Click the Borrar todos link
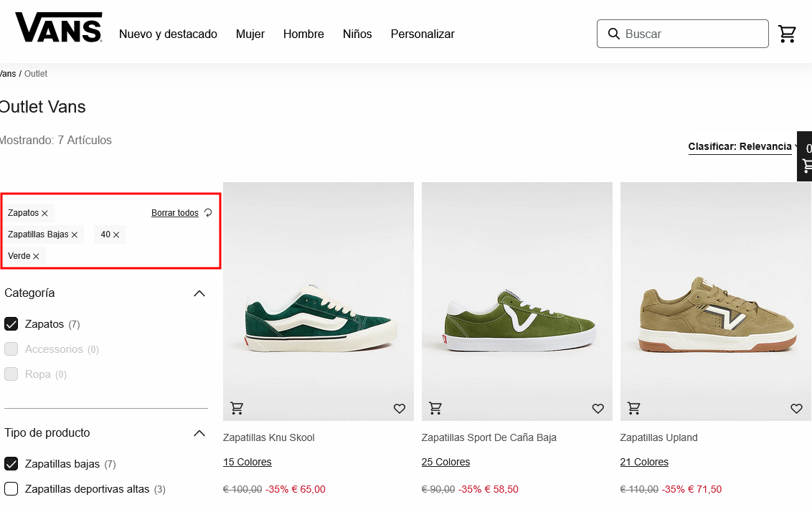The image size is (812, 507). pos(174,212)
